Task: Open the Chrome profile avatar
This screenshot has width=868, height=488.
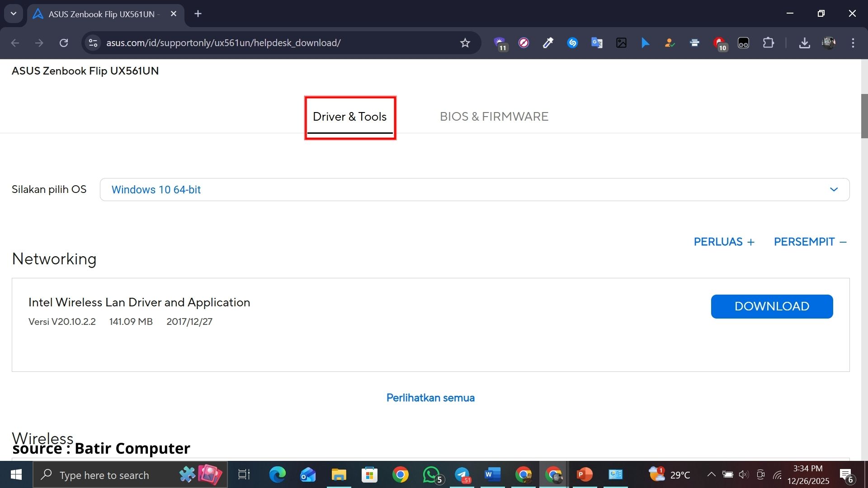Action: click(829, 43)
